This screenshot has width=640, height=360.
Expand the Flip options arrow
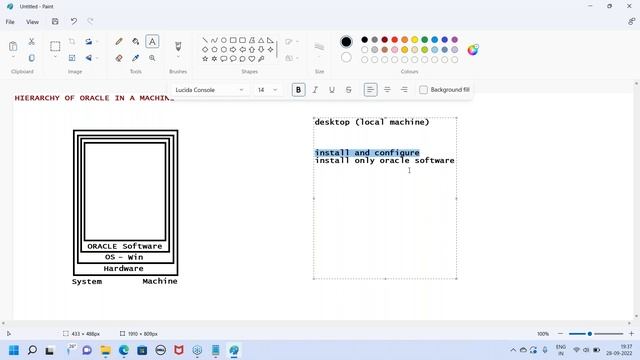click(98, 58)
